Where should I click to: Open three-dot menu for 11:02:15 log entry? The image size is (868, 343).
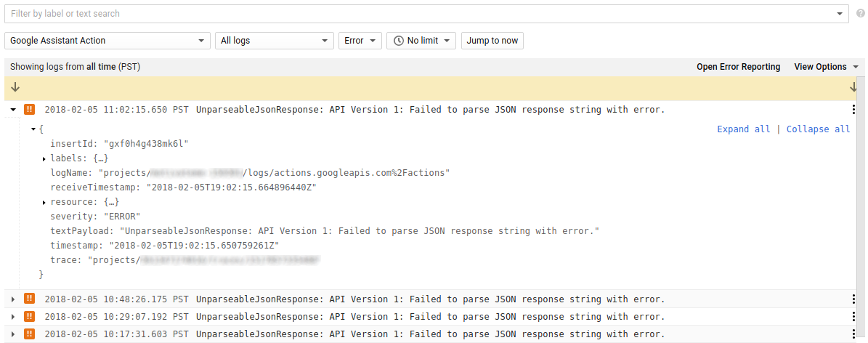[x=853, y=110]
